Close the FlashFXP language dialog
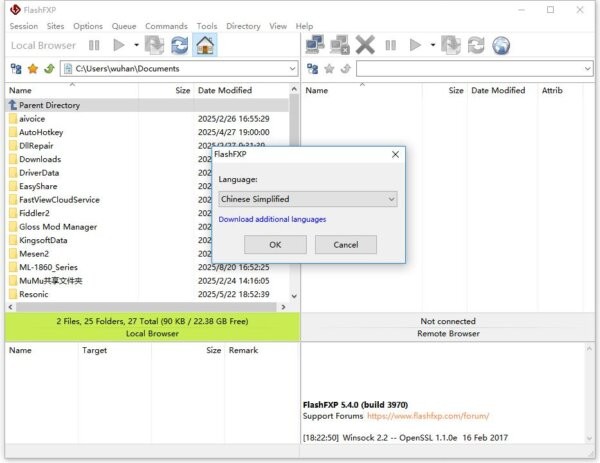The width and height of the screenshot is (600, 463). [395, 154]
